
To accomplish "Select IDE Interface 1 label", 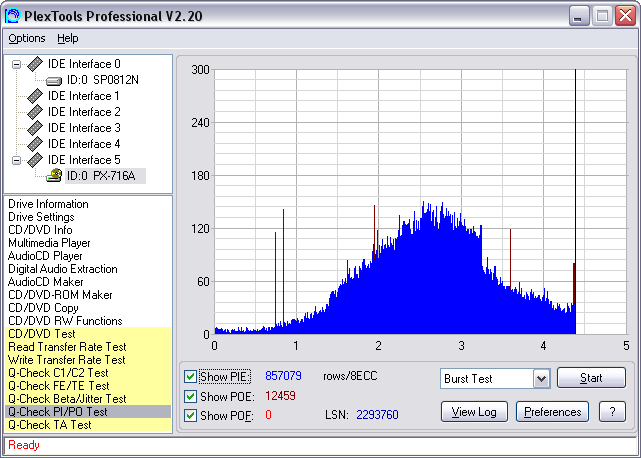I will coord(84,96).
